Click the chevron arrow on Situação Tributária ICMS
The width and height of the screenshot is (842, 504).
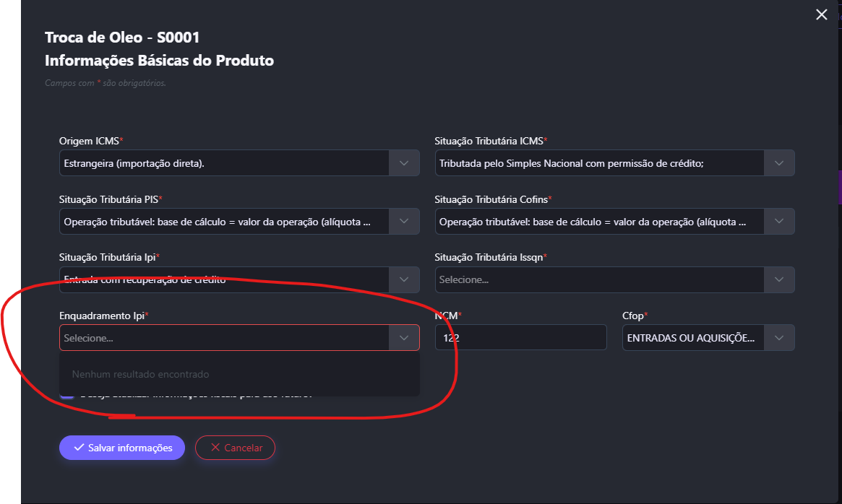pos(779,163)
